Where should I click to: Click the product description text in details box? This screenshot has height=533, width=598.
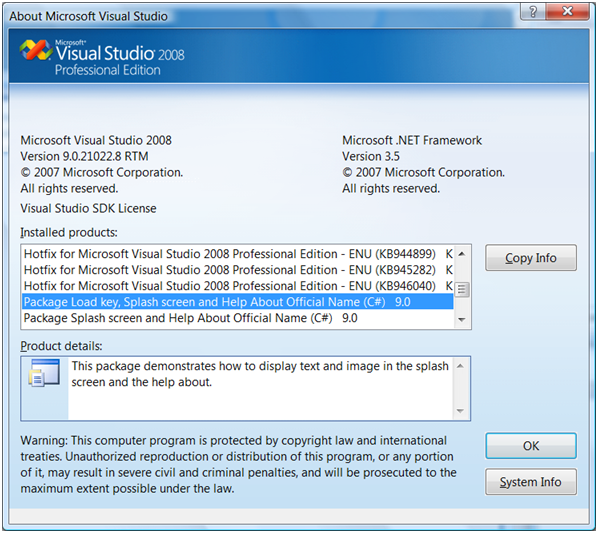pyautogui.click(x=260, y=374)
